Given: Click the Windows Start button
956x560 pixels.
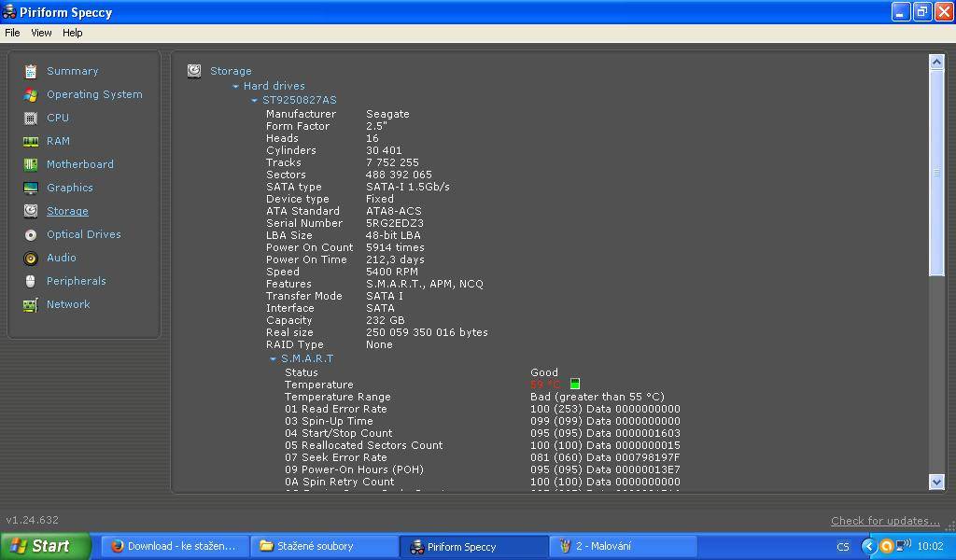Looking at the screenshot, I should (45, 546).
